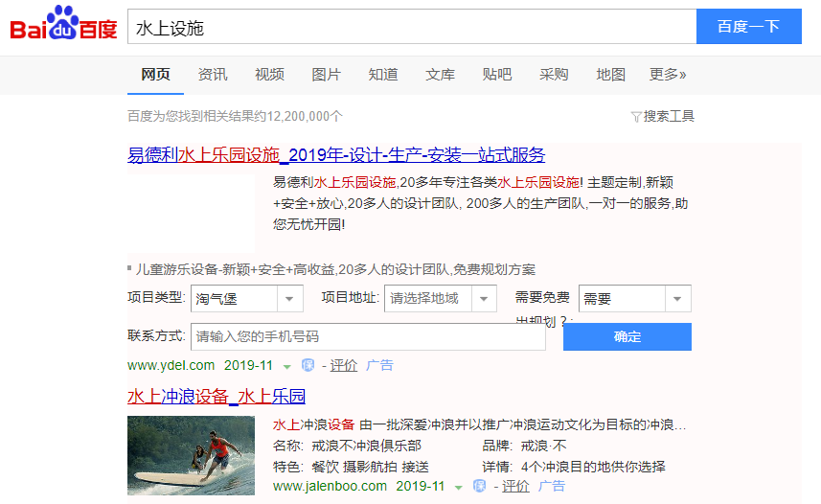This screenshot has height=504, width=821.
Task: Click the 详情: 4个冲浪目的地供你选择 text
Action: click(574, 467)
